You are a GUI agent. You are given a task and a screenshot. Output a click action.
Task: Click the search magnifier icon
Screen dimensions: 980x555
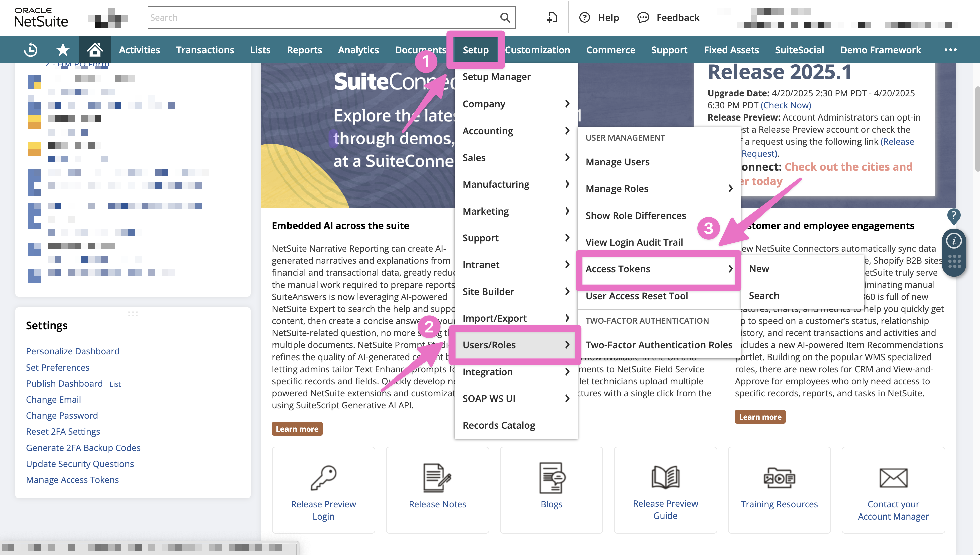point(505,17)
